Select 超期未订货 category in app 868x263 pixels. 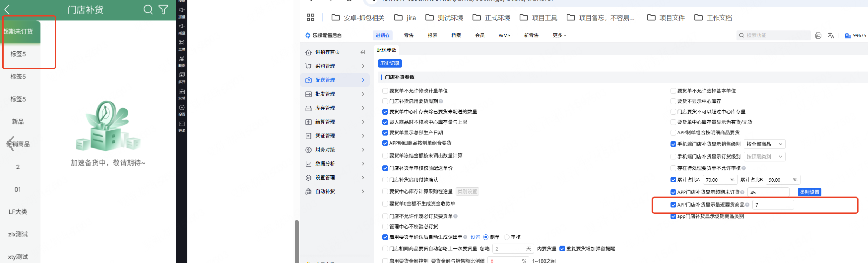pos(20,32)
